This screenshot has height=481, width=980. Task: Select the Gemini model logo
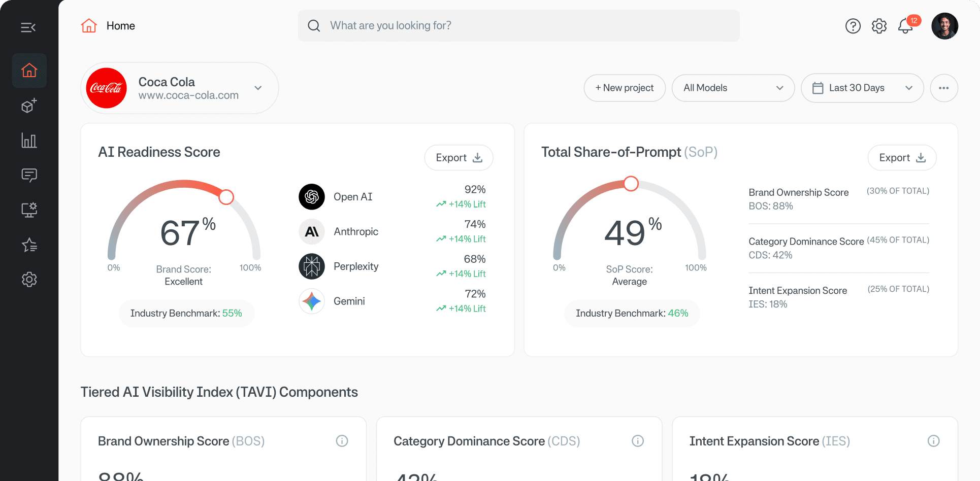coord(311,301)
